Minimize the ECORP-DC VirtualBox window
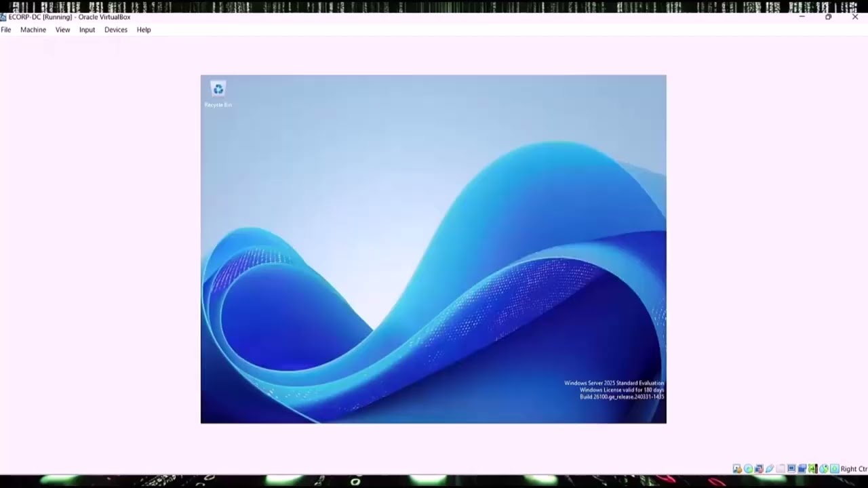Screen dimensions: 868x488 coord(802,17)
